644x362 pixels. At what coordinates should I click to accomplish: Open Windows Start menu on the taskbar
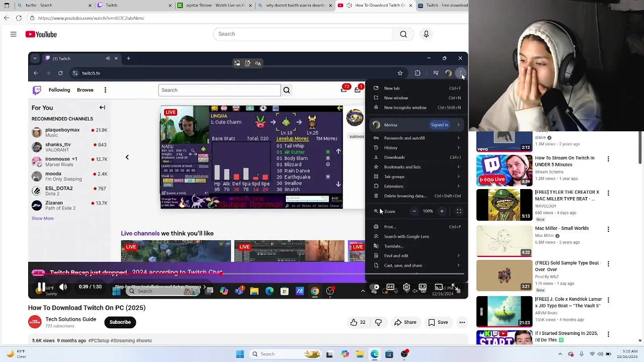240,354
